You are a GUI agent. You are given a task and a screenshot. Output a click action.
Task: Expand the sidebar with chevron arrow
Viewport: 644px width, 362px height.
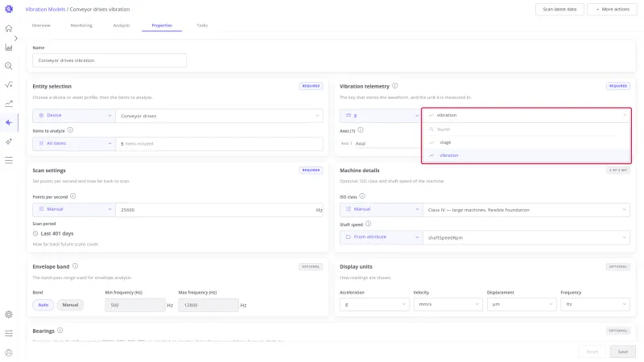click(x=15, y=38)
